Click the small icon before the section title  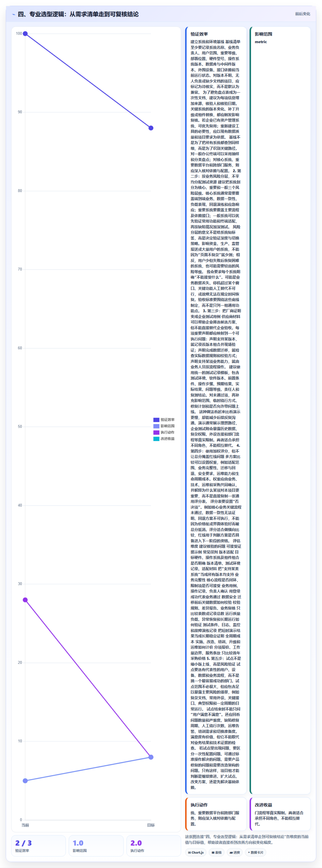click(14, 14)
